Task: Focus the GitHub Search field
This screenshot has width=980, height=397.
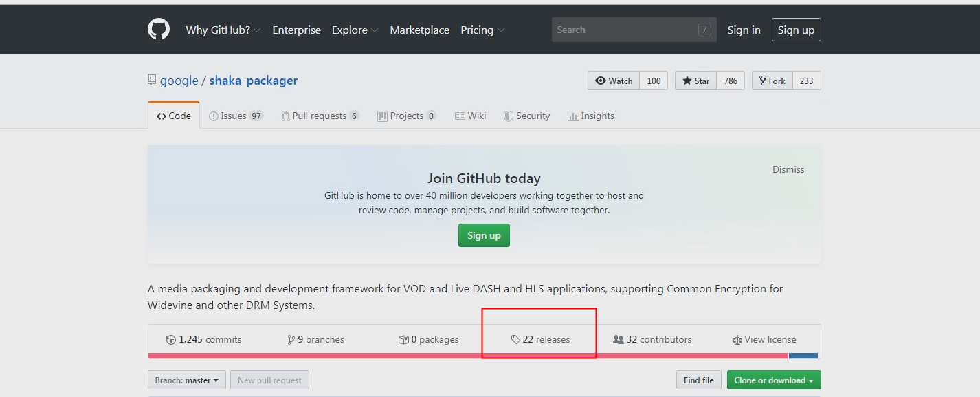Action: click(634, 30)
